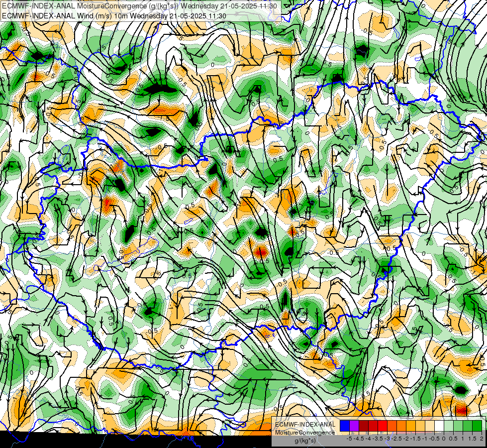Click the 2 tick on the legend scale

pyautogui.click(x=482, y=439)
